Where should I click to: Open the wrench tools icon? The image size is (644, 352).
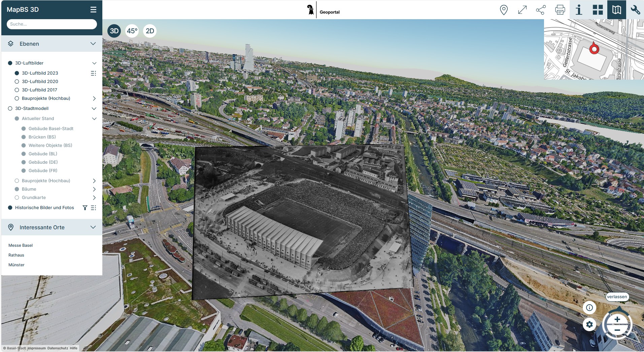pos(635,10)
